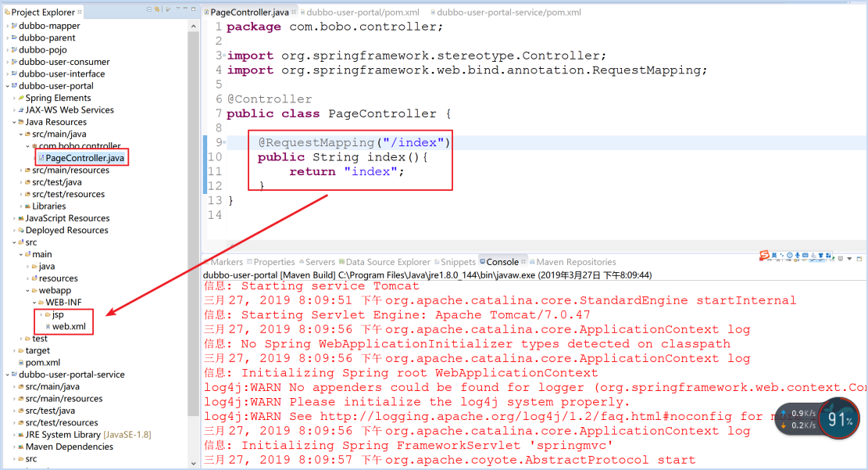The image size is (868, 470).
Task: Fold the import block at line 3
Action: [223, 56]
